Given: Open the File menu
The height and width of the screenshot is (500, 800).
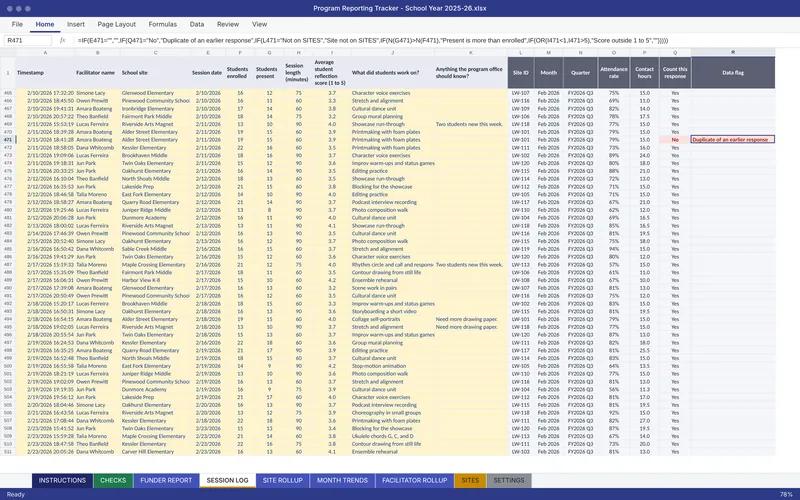Looking at the screenshot, I should pyautogui.click(x=17, y=24).
